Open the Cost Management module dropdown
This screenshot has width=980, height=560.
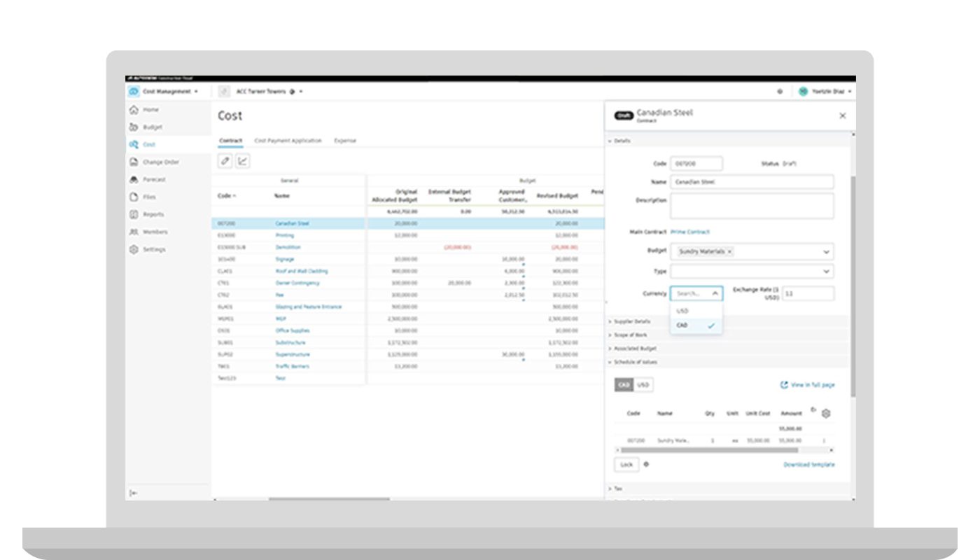pos(196,92)
